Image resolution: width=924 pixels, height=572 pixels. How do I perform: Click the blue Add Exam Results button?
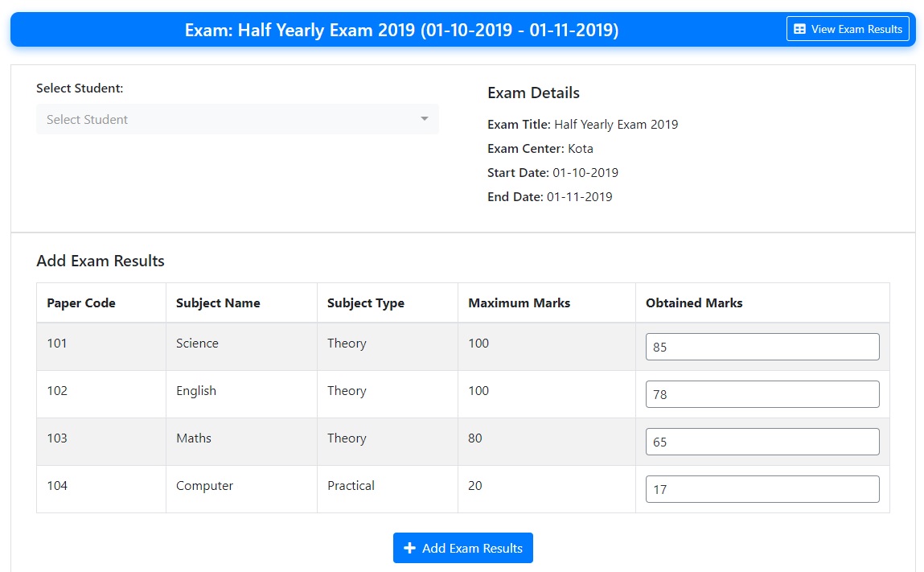pyautogui.click(x=463, y=548)
